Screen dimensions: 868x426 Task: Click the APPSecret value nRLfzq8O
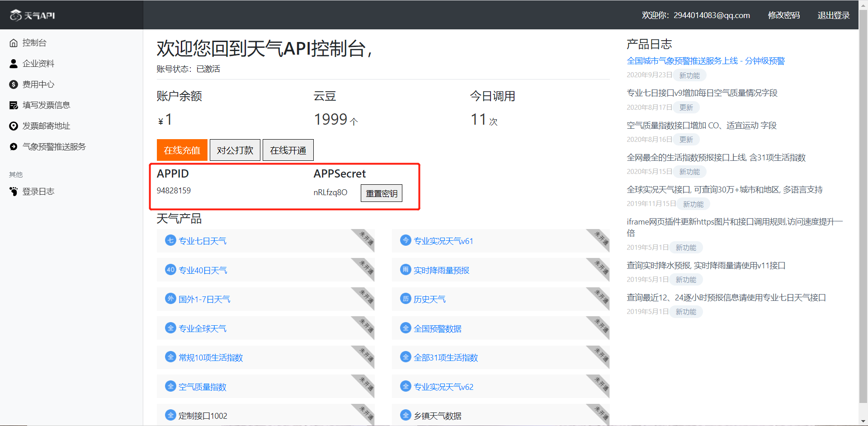pos(330,192)
